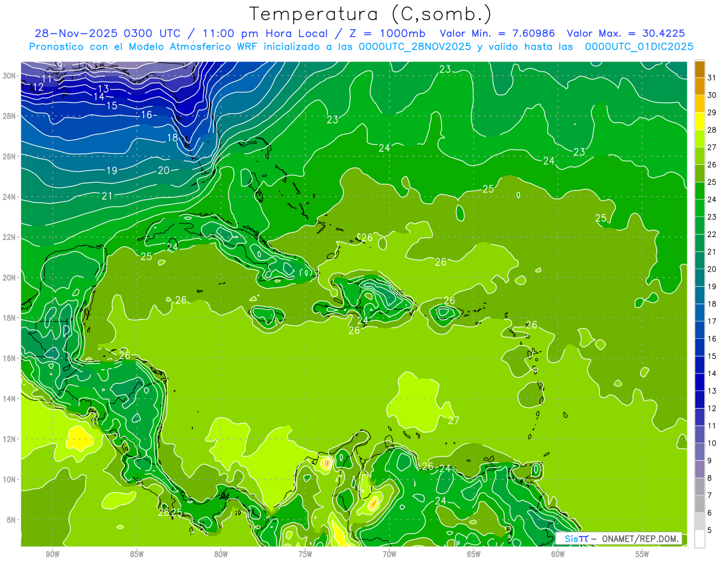This screenshot has height=562, width=728.
Task: Click the '5' colorbar legend value
Action: (x=710, y=530)
